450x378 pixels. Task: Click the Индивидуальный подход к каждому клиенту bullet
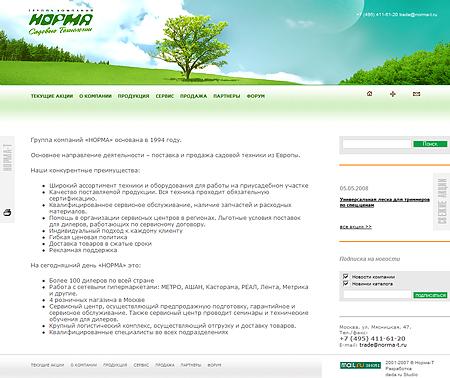(116, 231)
